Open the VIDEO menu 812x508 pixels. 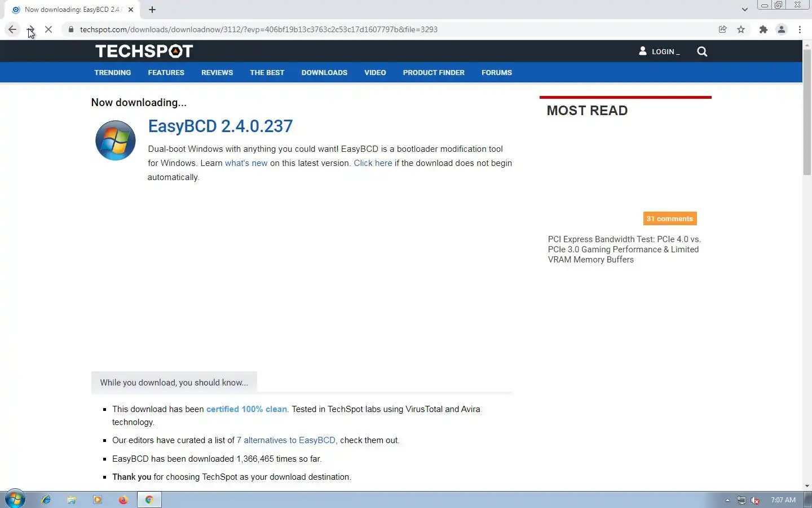pyautogui.click(x=375, y=73)
